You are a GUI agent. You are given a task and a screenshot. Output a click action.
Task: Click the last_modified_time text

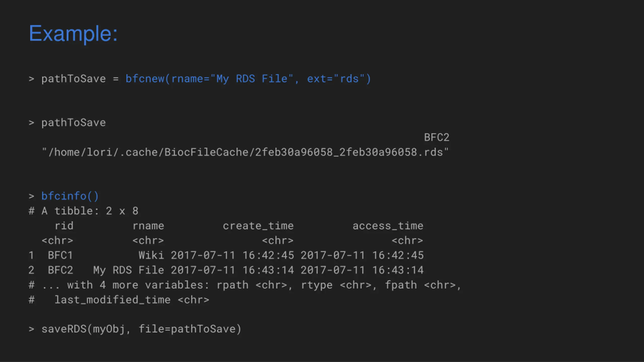pos(112,300)
